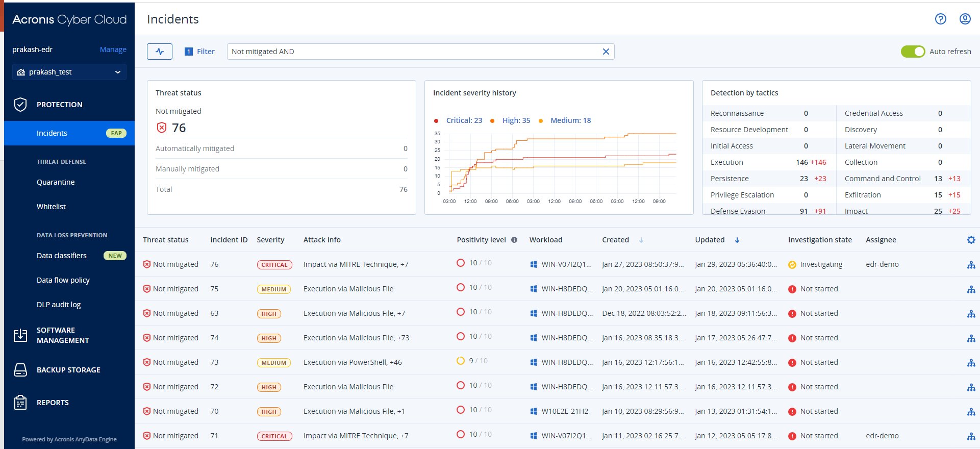Open attack graph icon for incident 63
Screen dimensions: 980x449
(971, 314)
